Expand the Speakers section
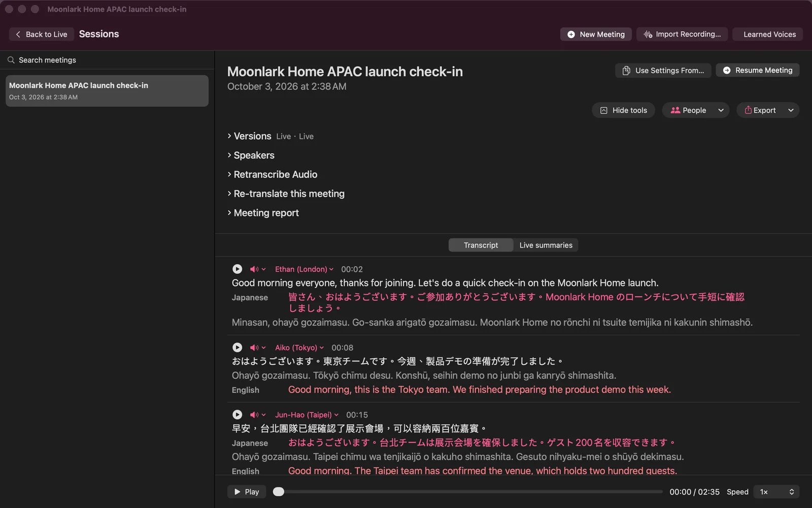Image resolution: width=812 pixels, height=508 pixels. click(x=229, y=155)
